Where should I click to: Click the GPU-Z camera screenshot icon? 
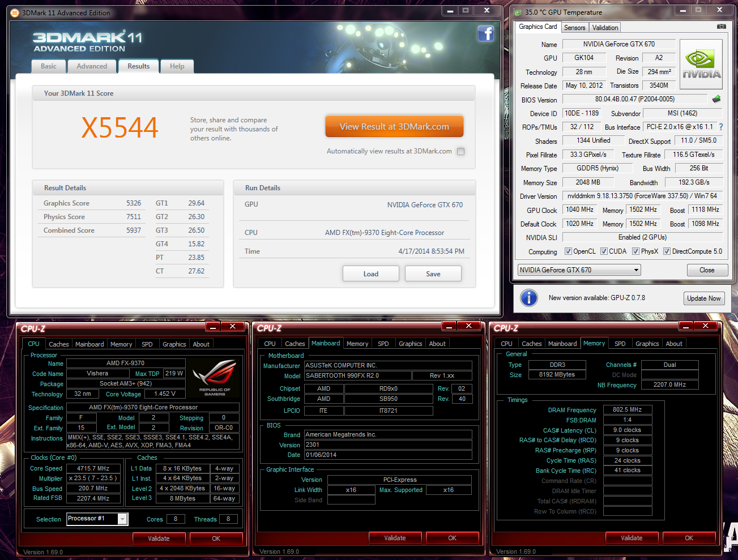[x=721, y=27]
